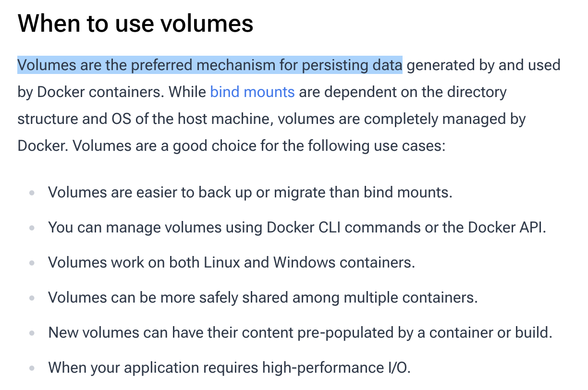This screenshot has height=390, width=588.
Task: Click the "When to use volumes" heading
Action: coord(135,23)
